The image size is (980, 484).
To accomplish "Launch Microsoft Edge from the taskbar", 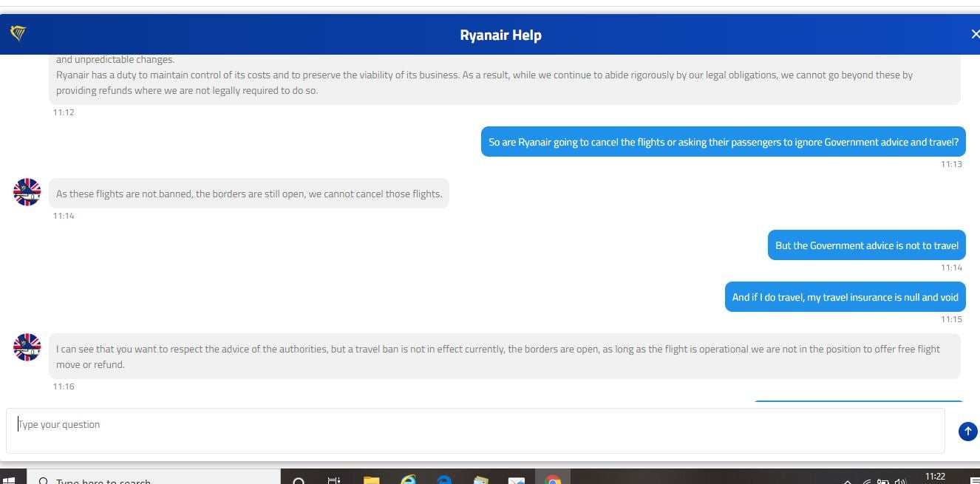I will click(x=444, y=480).
